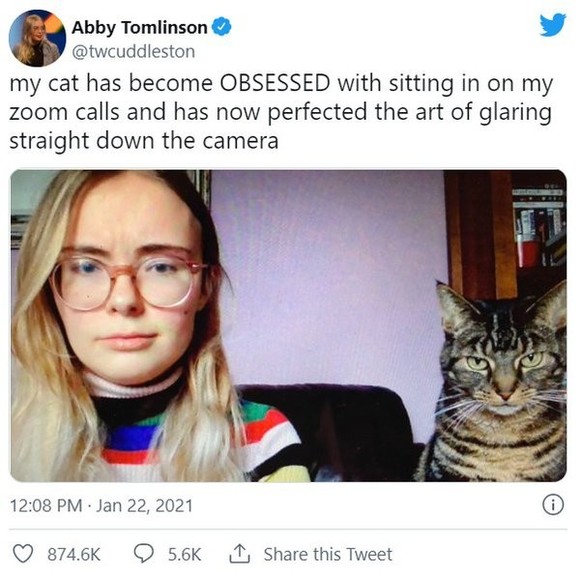Click the bookshelf in the photo background
582x572 pixels.
point(538,234)
